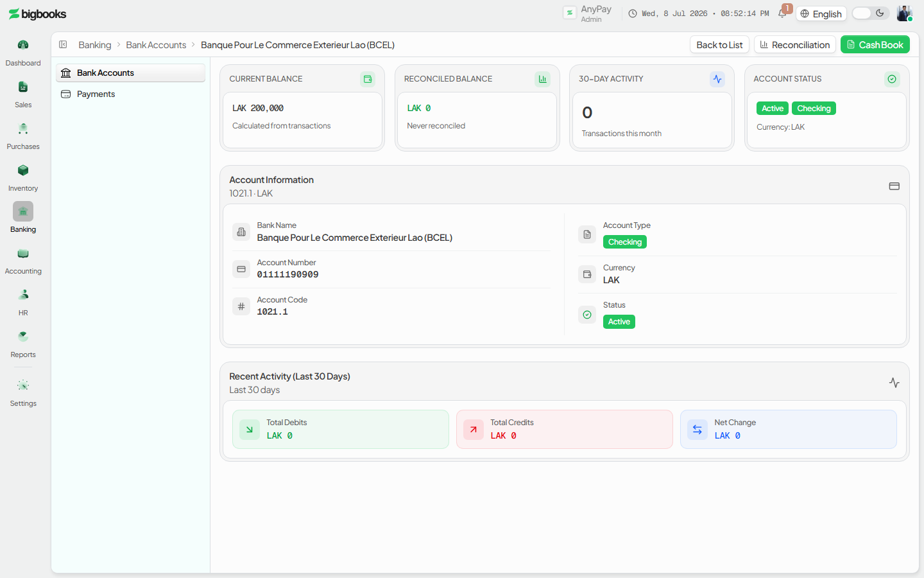
Task: Select Payments in the side menu
Action: 131,94
